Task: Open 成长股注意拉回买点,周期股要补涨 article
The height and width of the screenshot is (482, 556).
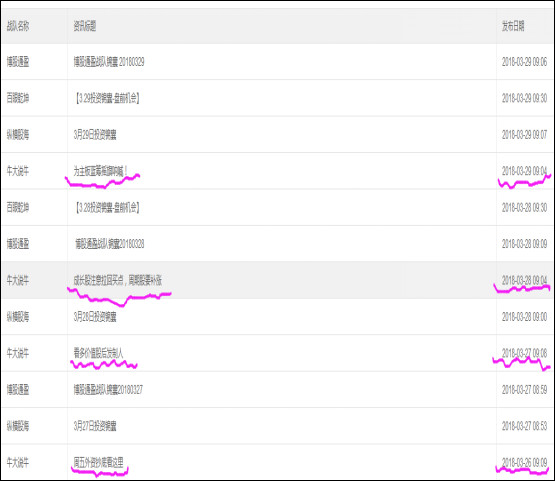Action: click(118, 281)
